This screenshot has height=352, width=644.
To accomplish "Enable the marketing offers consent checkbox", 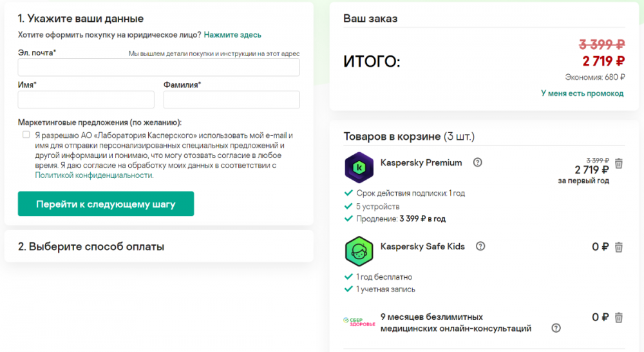I will 26,135.
